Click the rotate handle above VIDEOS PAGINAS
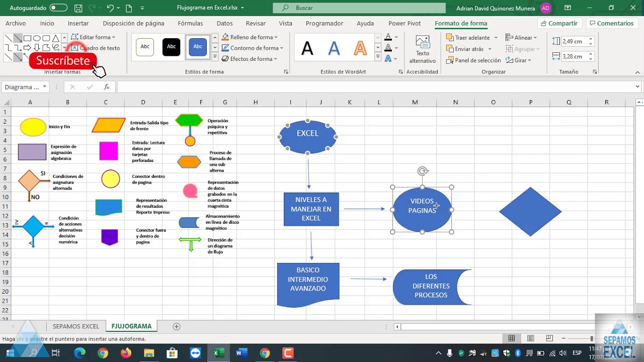The width and height of the screenshot is (644, 362). click(x=423, y=171)
